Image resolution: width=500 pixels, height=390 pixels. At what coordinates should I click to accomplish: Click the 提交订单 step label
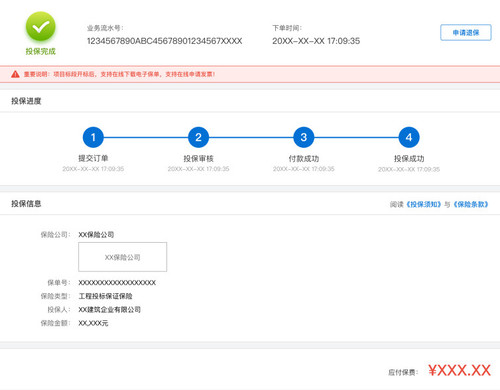coord(93,158)
